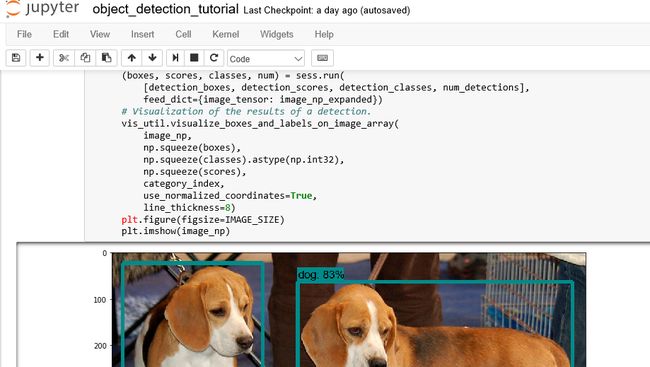Click the plt.imshow(image_np) code line
This screenshot has height=367, width=650.
[x=175, y=231]
